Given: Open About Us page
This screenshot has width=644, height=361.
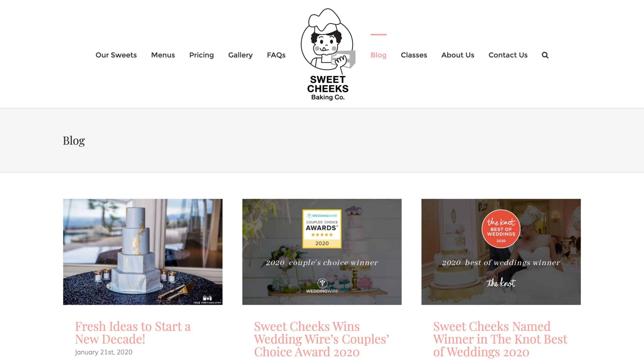Looking at the screenshot, I should pos(458,55).
